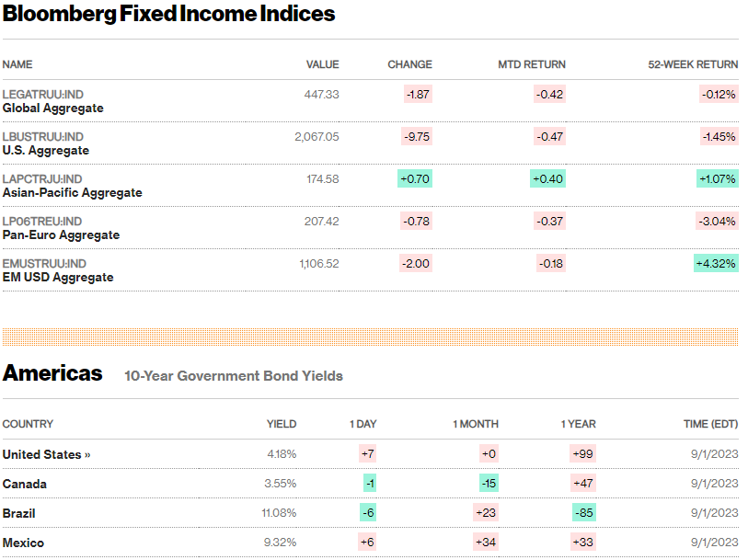This screenshot has width=748, height=560.
Task: Click the LBUSTRUU:IND ticker
Action: pos(43,137)
